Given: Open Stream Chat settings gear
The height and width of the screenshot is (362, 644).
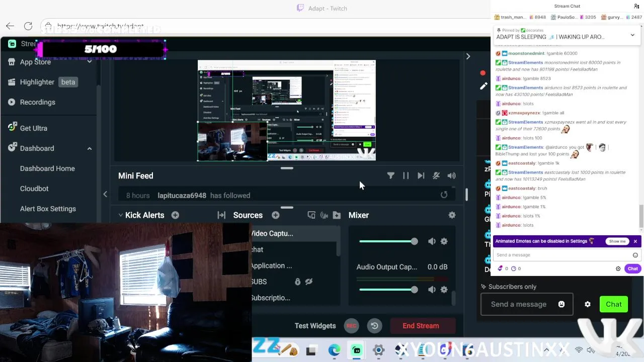Looking at the screenshot, I should (618, 268).
